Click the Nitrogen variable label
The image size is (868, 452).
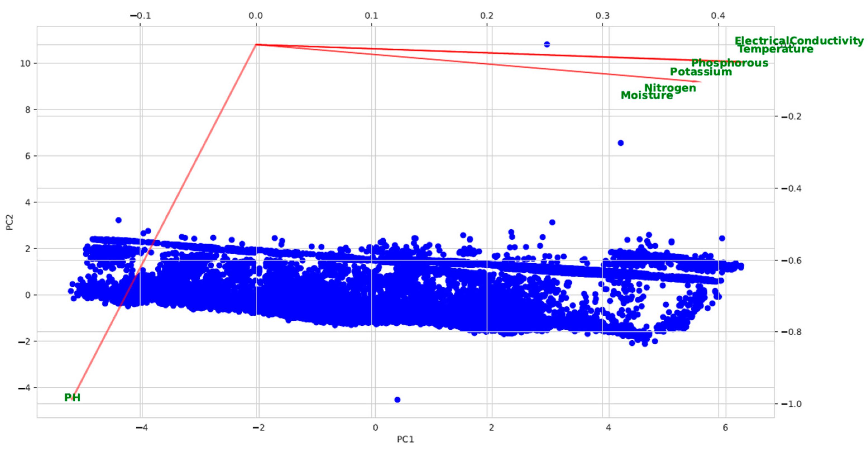coord(670,88)
